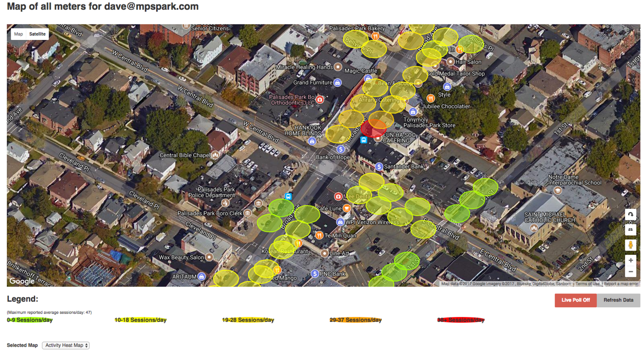Select the Bank of Hope dollar marker
644x355 pixels.
(x=340, y=149)
